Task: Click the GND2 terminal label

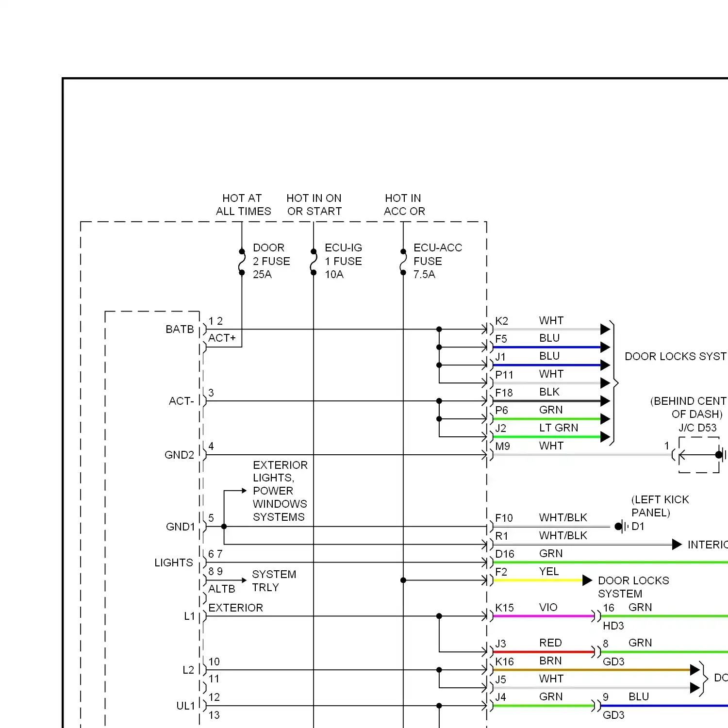Action: click(x=179, y=455)
